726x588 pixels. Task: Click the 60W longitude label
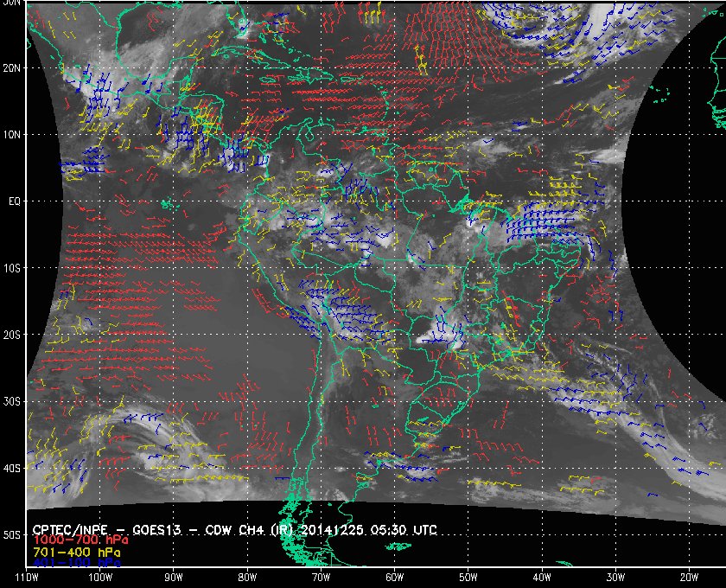coord(393,577)
